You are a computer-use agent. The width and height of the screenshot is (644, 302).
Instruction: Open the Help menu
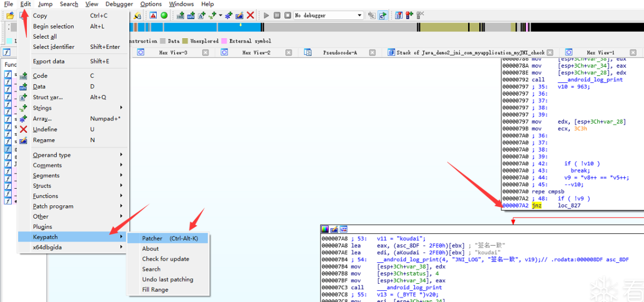click(208, 4)
